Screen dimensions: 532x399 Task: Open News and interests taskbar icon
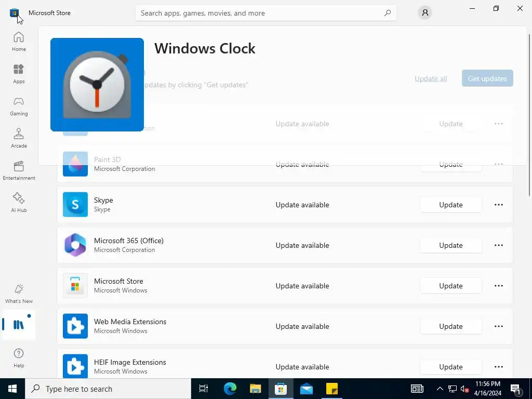417,389
